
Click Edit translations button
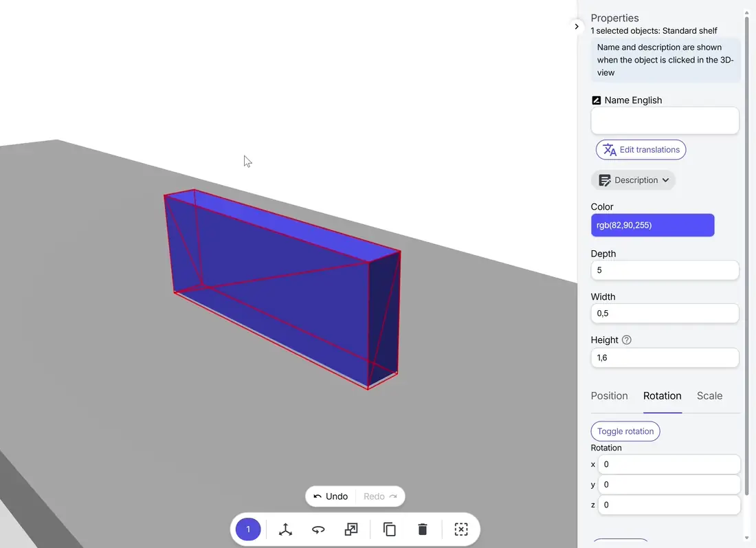click(641, 150)
